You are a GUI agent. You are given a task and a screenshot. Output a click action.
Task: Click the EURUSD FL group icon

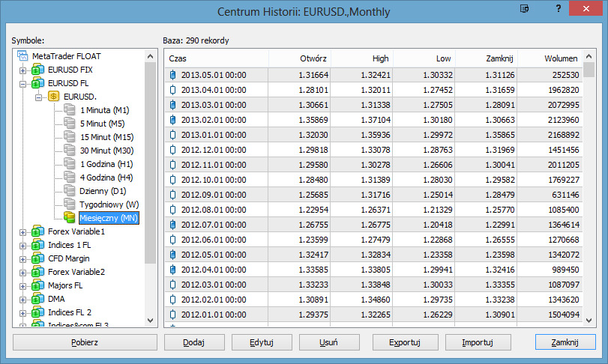37,83
